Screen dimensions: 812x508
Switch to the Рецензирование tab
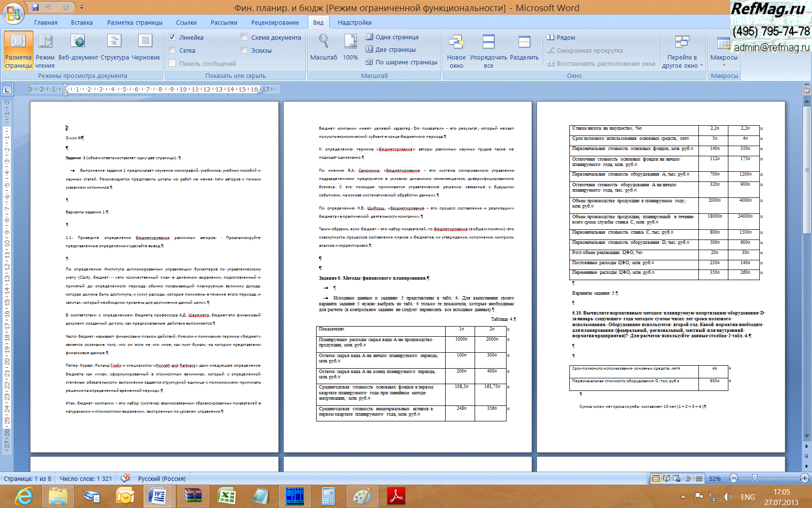coord(275,23)
